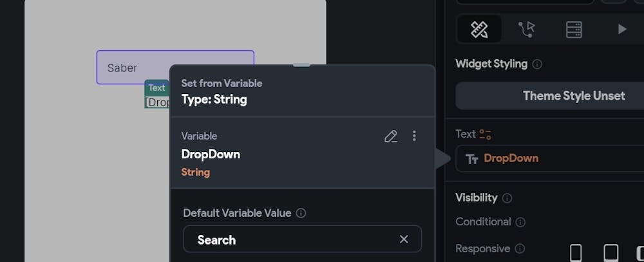Open the Actions flow tab
Screen dimensions: 644x262
coord(527,29)
